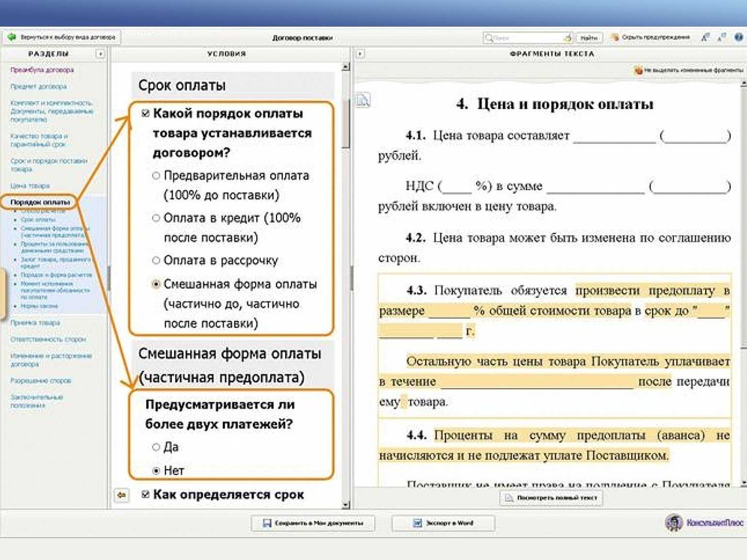The width and height of the screenshot is (747, 560).
Task: Click 'Сохранить в Мои документы' button
Action: click(x=314, y=523)
